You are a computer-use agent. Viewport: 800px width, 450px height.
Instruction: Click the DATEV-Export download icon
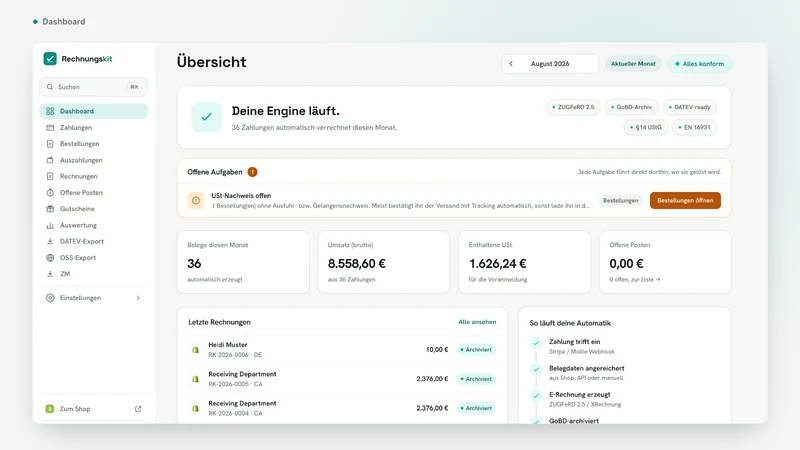tap(50, 241)
